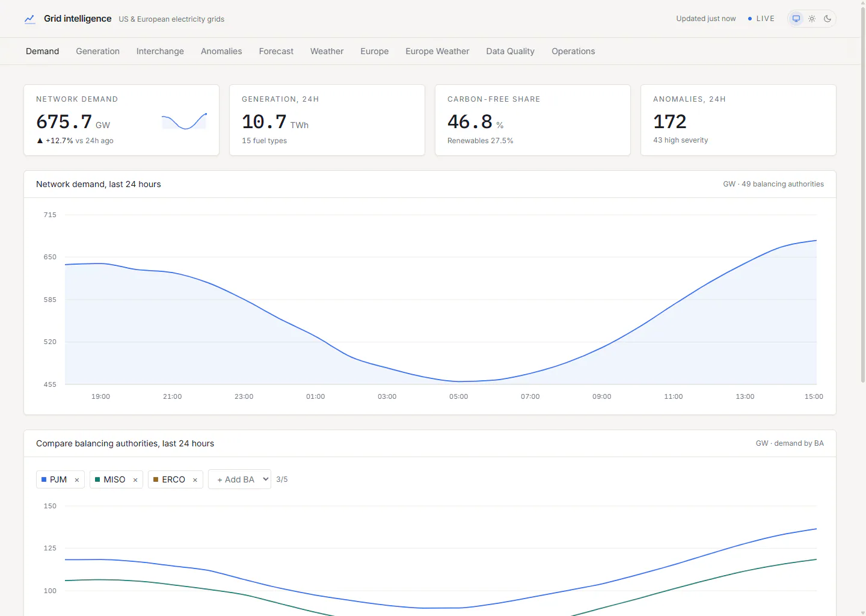Click the LIVE status indicator
Image resolution: width=866 pixels, height=616 pixels.
tap(761, 19)
